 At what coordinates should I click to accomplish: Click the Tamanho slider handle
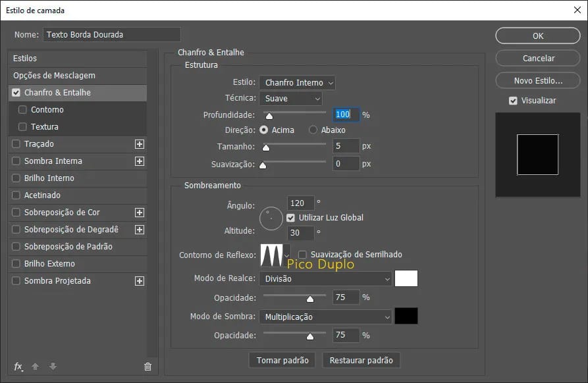click(x=266, y=147)
